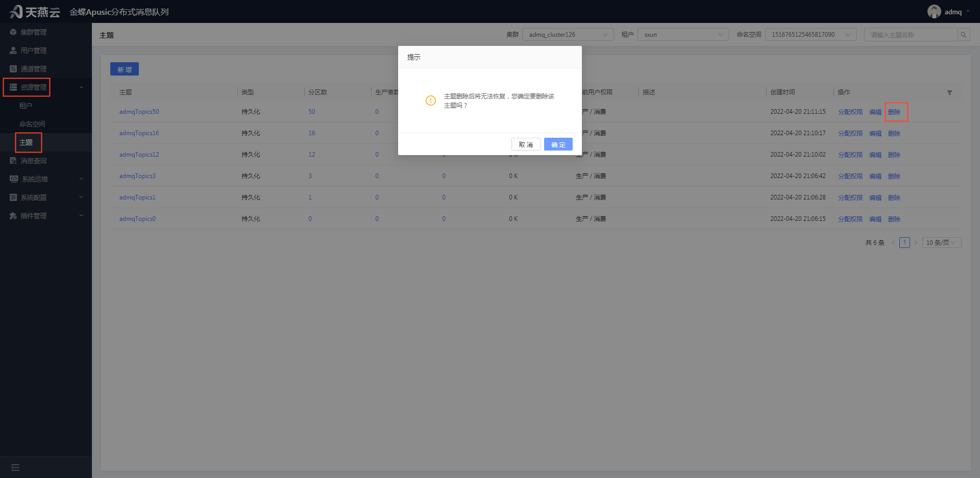Click 删除 for admqTopics50

coord(894,112)
